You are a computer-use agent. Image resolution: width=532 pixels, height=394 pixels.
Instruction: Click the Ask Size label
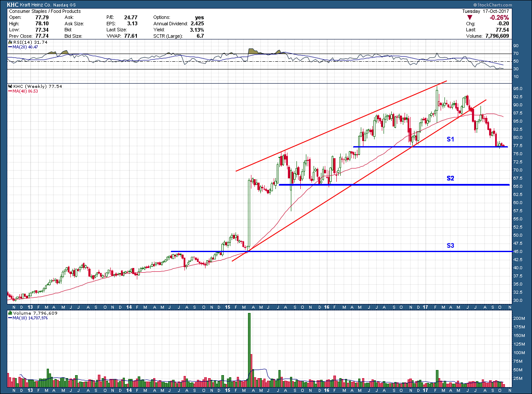click(74, 24)
